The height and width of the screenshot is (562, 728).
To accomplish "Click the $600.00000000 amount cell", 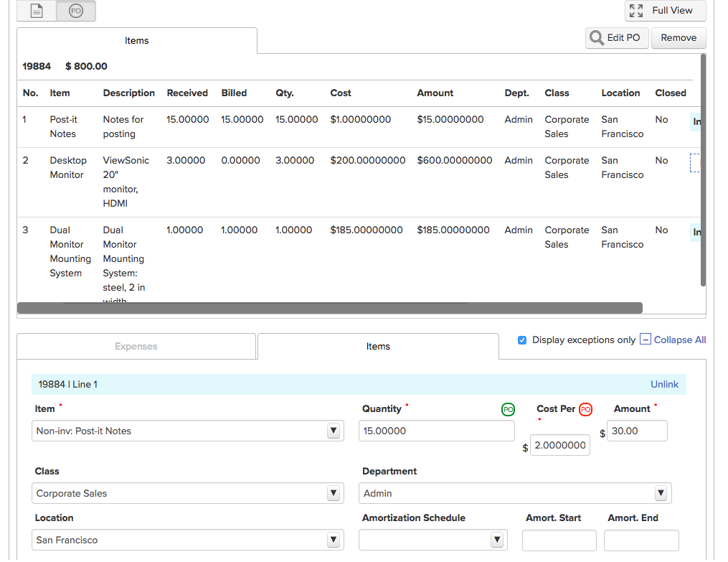I will [x=454, y=161].
